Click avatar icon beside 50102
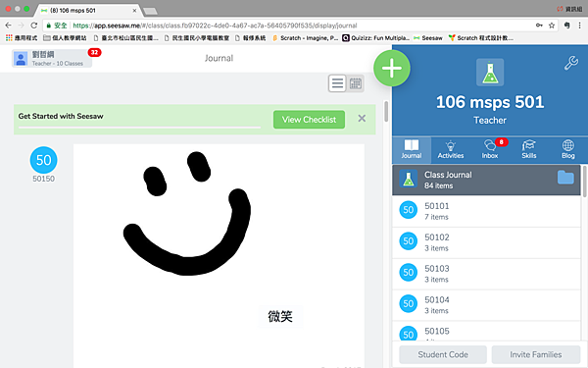 pos(408,241)
